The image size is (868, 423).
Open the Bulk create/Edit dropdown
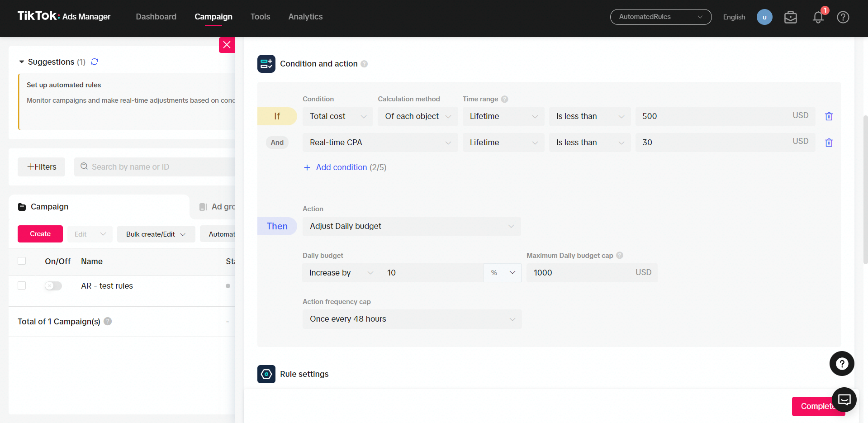156,234
